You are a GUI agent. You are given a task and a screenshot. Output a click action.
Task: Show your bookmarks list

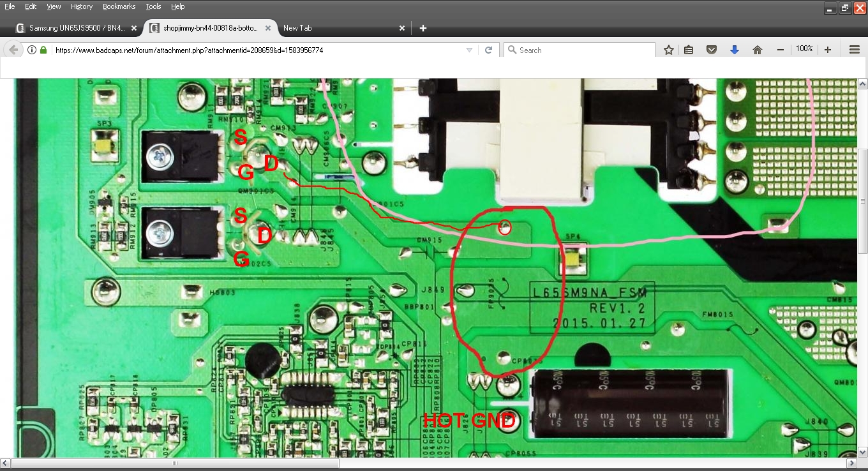click(x=689, y=50)
